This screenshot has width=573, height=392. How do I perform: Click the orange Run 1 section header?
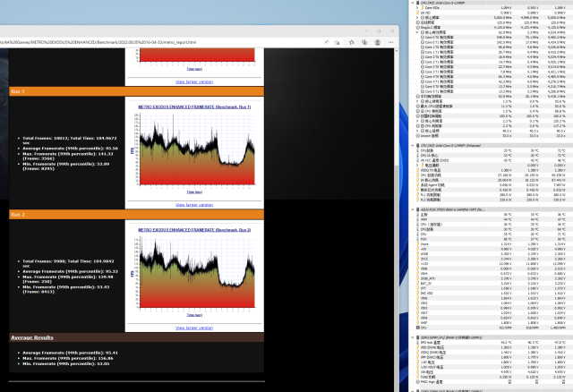pos(136,91)
